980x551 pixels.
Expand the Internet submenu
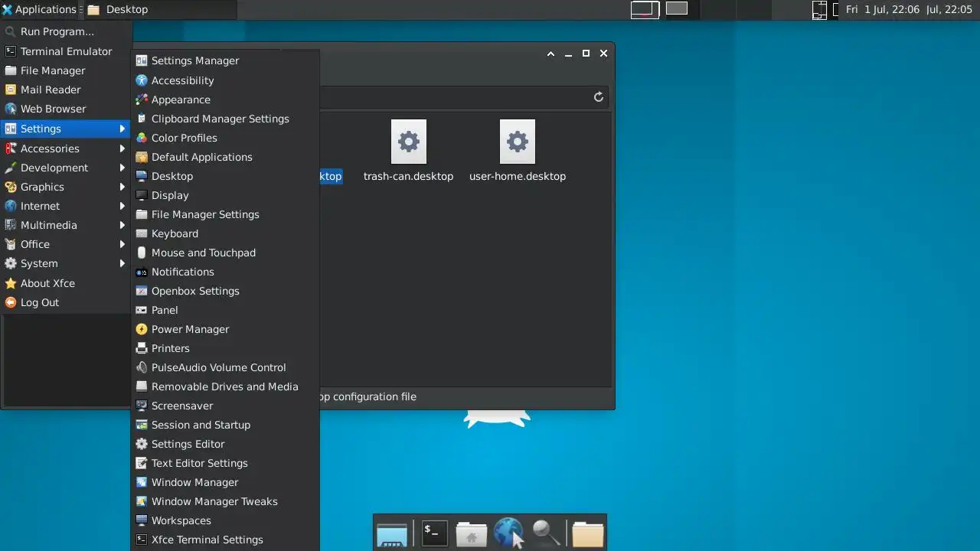point(66,206)
